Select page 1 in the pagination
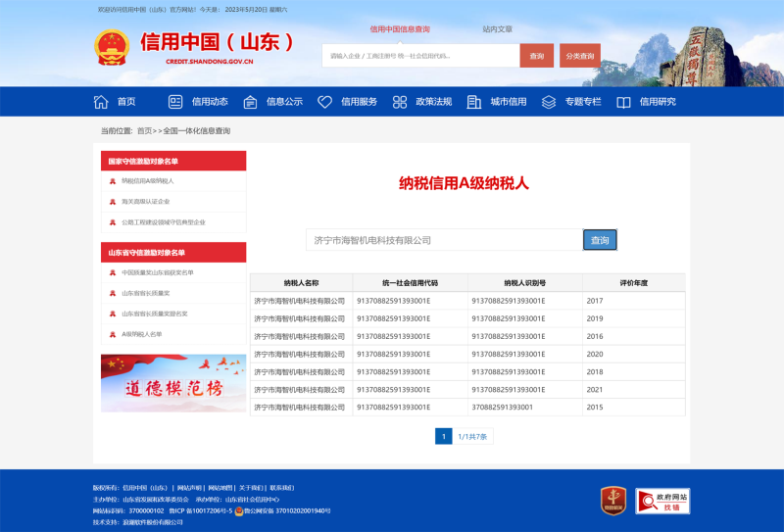784x532 pixels. click(443, 436)
